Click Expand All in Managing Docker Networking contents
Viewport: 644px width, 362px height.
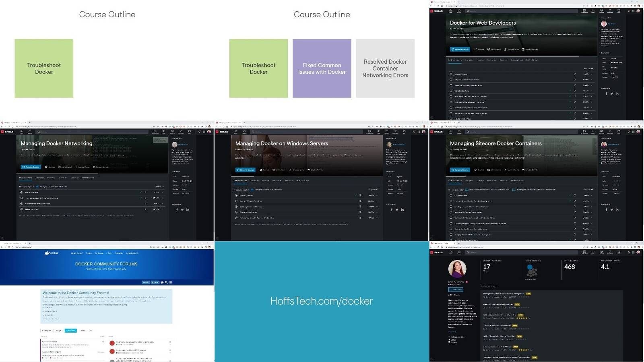pos(159,186)
